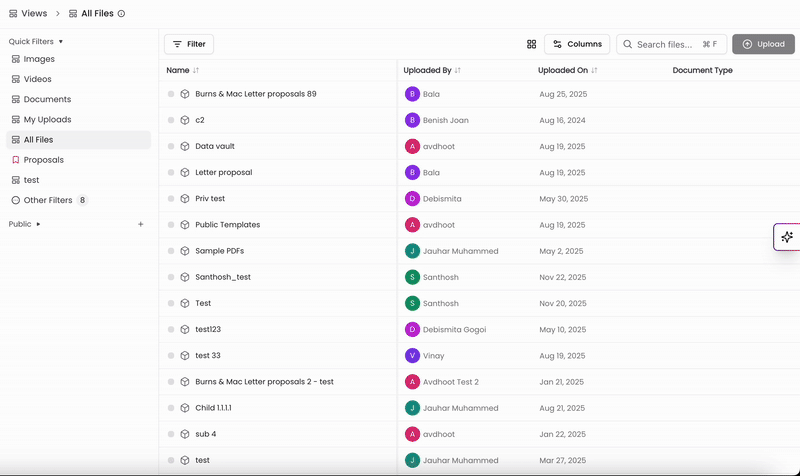Open the Columns dropdown
This screenshot has height=476, width=800.
[x=578, y=44]
